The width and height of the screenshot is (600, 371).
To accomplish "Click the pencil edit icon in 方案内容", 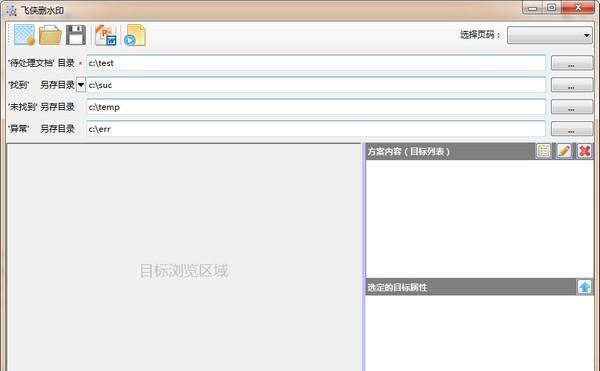I will click(x=564, y=151).
